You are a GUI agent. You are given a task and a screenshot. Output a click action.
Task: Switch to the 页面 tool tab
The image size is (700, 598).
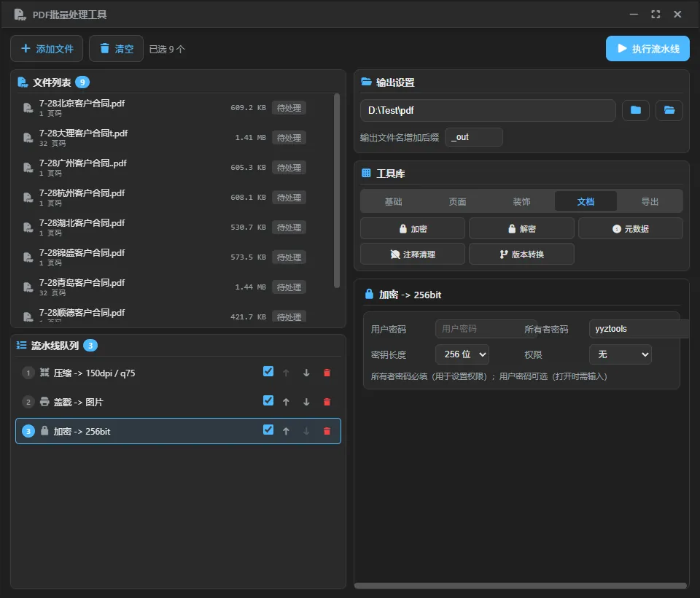(x=457, y=202)
